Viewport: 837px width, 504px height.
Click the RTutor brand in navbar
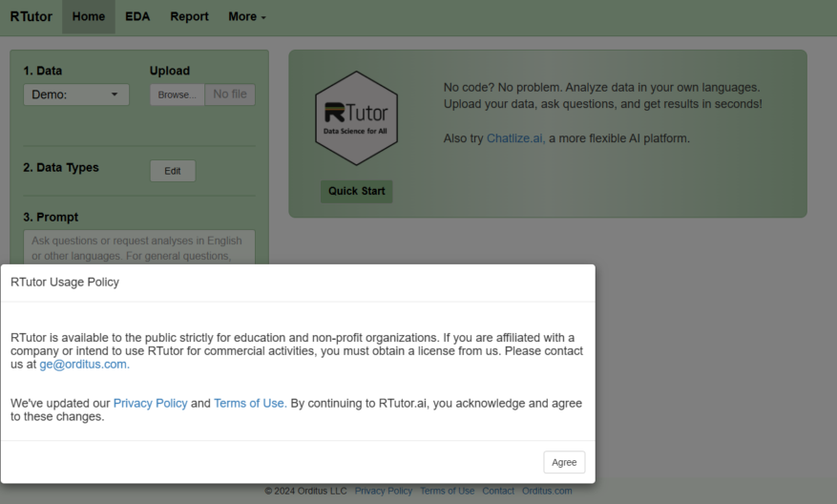click(x=31, y=16)
